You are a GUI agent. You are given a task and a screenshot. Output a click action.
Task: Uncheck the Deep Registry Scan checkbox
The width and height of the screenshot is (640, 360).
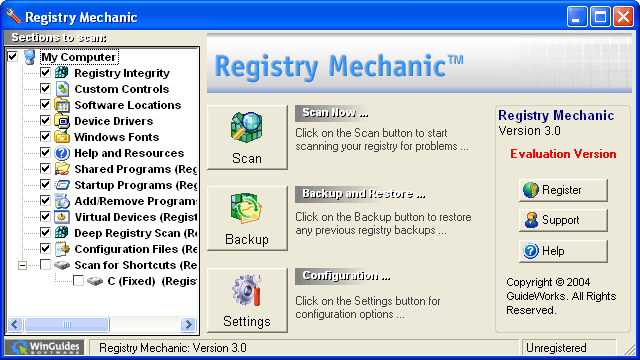pos(45,233)
